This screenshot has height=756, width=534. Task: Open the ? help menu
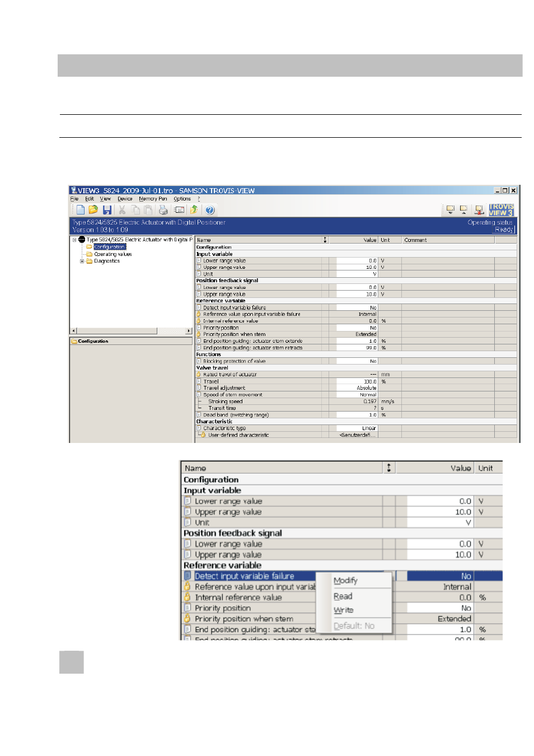[199, 199]
